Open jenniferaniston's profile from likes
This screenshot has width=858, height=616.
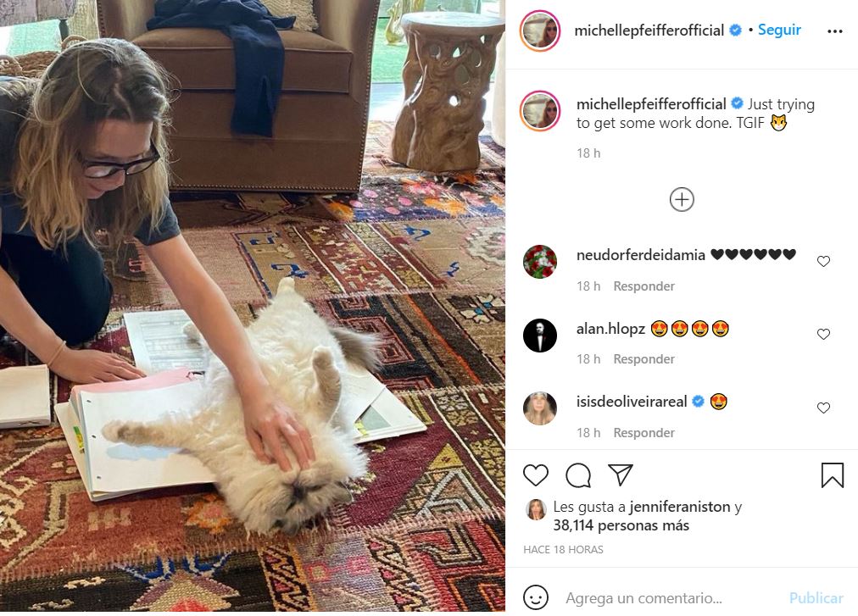tap(680, 507)
